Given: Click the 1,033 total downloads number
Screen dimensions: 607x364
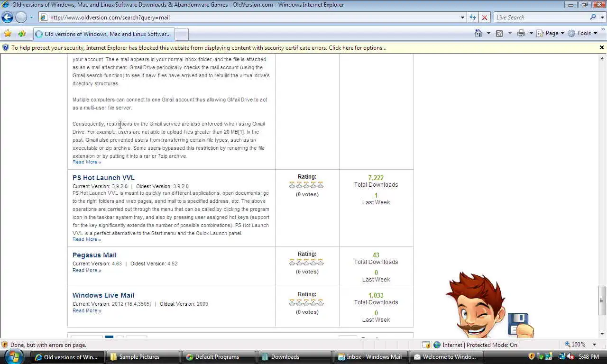Looking at the screenshot, I should coord(376,295).
